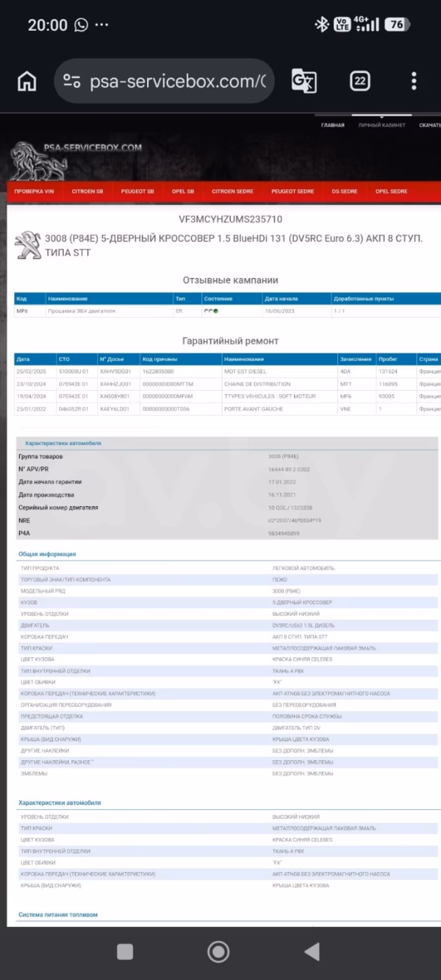Click mileage value 131524
Image resolution: width=441 pixels, height=980 pixels.
coord(388,372)
